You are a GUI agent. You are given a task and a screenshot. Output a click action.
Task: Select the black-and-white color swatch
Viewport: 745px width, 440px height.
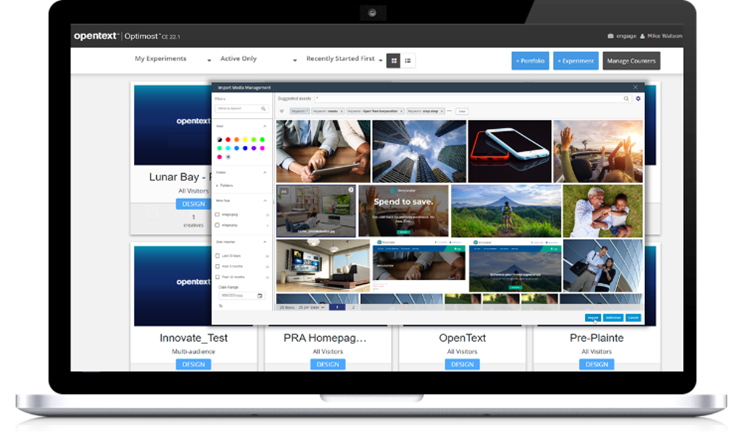[x=220, y=140]
